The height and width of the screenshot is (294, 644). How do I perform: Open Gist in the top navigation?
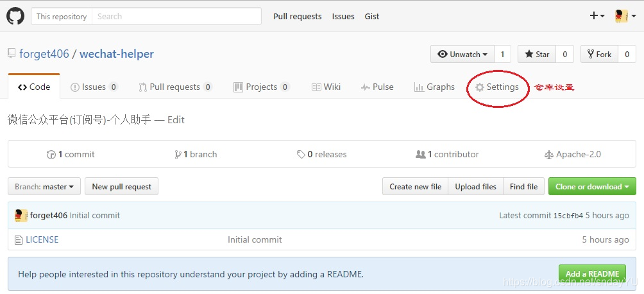click(371, 17)
